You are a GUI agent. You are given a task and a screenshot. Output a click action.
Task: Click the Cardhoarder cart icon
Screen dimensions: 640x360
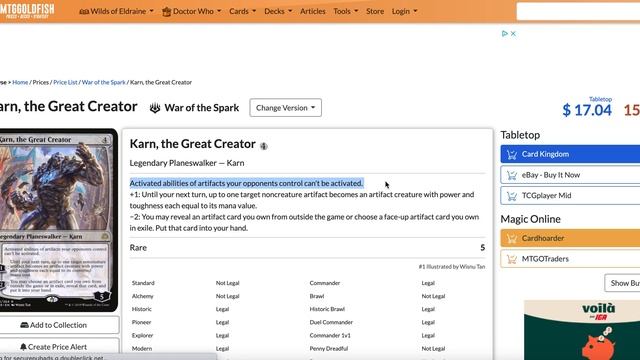pyautogui.click(x=511, y=238)
